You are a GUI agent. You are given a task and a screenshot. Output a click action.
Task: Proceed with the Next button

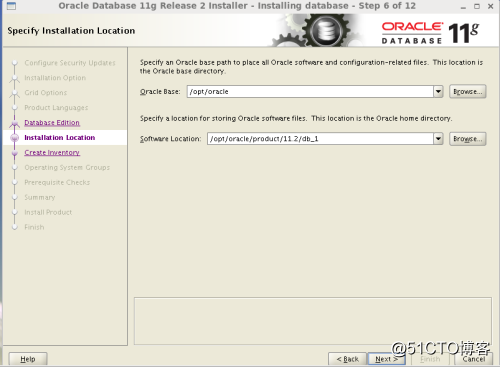pyautogui.click(x=386, y=359)
